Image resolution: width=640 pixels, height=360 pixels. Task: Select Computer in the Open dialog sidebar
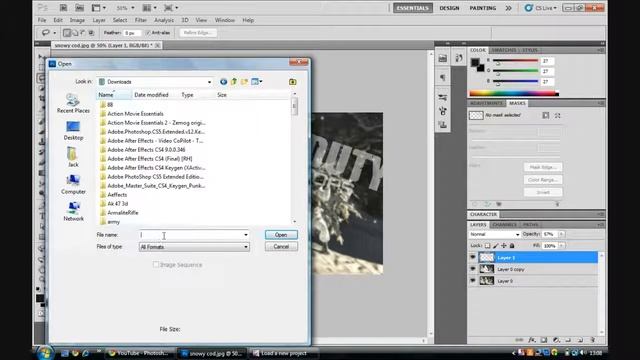tap(73, 184)
